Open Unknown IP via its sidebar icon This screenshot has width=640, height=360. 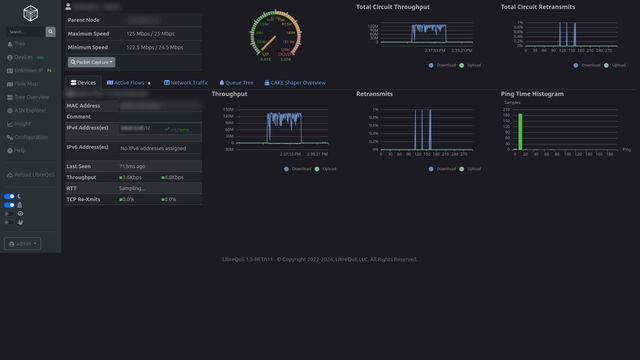pos(10,71)
